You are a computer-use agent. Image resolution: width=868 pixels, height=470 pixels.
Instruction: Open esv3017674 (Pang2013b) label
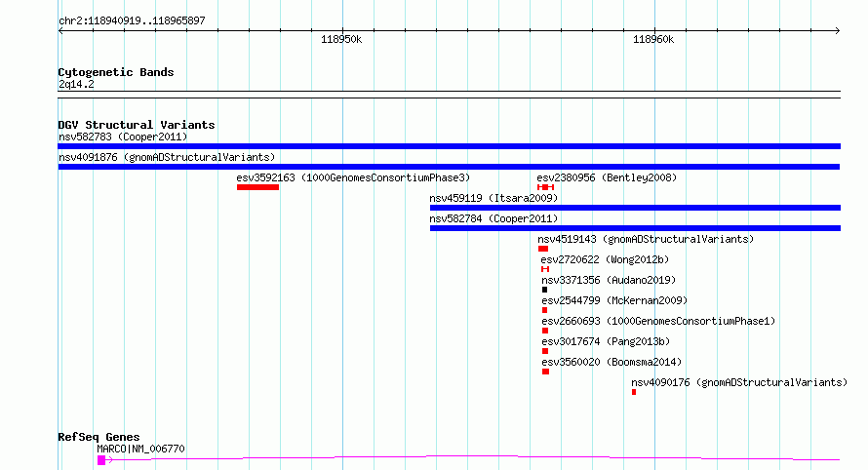click(x=607, y=341)
